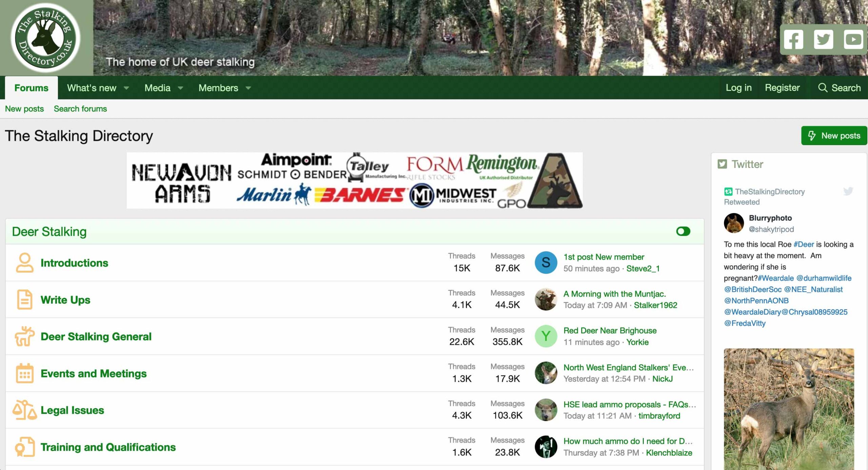The height and width of the screenshot is (470, 868).
Task: Click the Training and Qualifications certificate icon
Action: tap(25, 447)
